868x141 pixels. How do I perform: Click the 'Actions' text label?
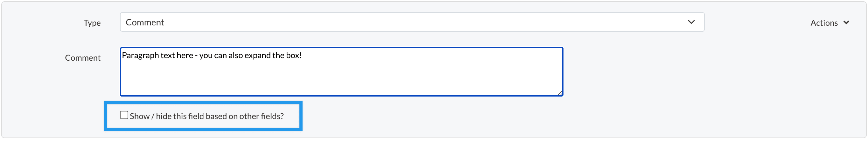pyautogui.click(x=824, y=23)
